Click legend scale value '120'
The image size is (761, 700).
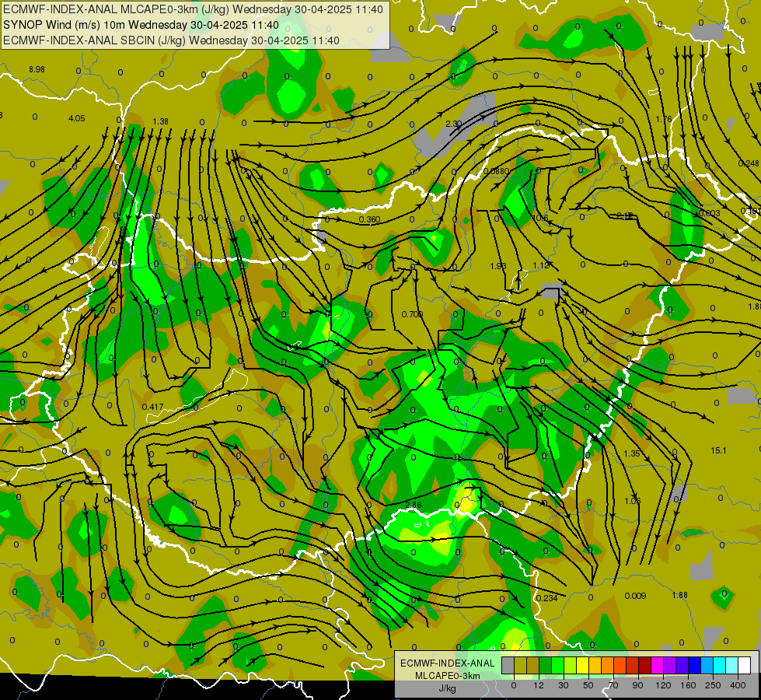pyautogui.click(x=663, y=685)
